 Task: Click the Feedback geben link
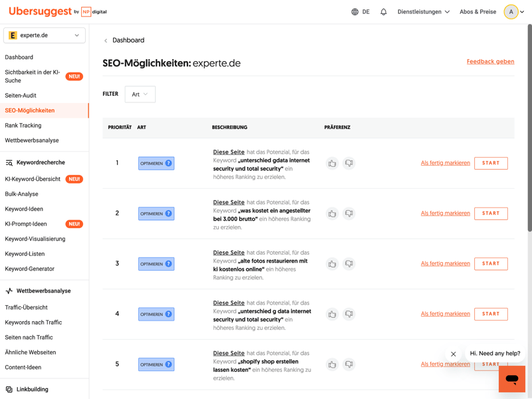tap(490, 62)
